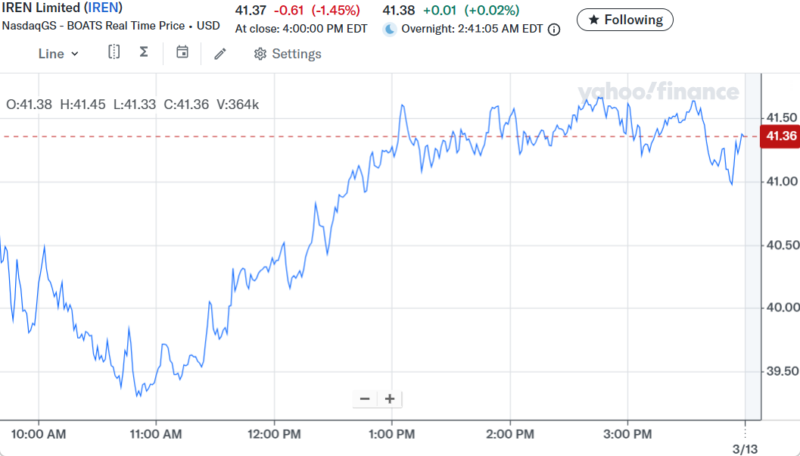Click the 1:00 PM time label
The image size is (800, 456).
(392, 434)
